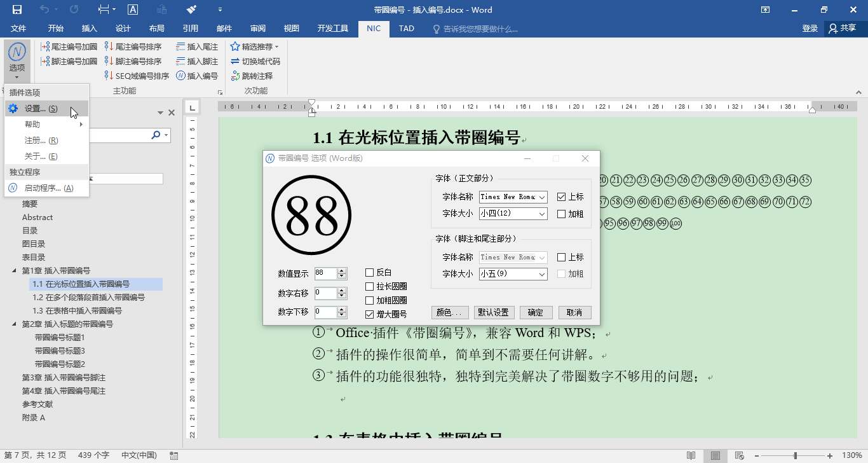Enable the 反白 checkbox in the dialog
This screenshot has height=463, width=868.
(370, 272)
